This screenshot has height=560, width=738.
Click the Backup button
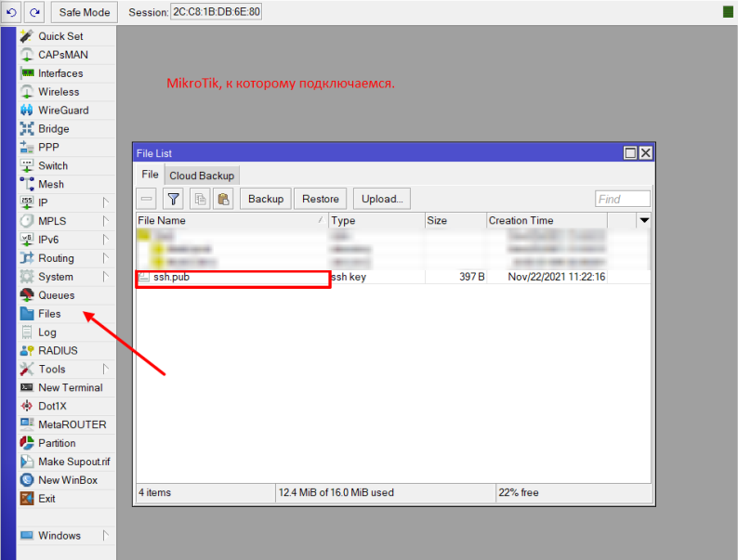coord(266,199)
